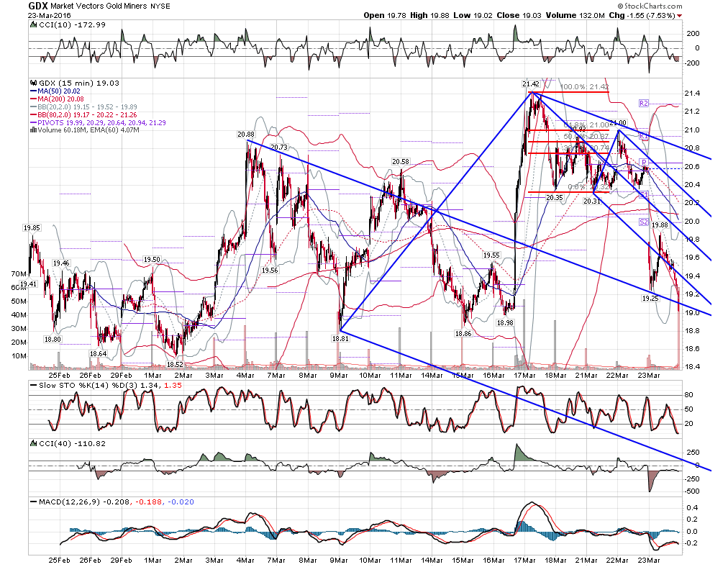Select the R1 pivot label
Viewport: 728px width, 567px height.
click(644, 135)
